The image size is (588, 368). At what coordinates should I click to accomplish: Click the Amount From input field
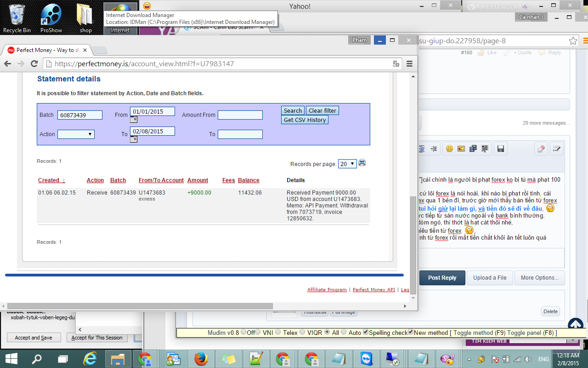coord(240,115)
